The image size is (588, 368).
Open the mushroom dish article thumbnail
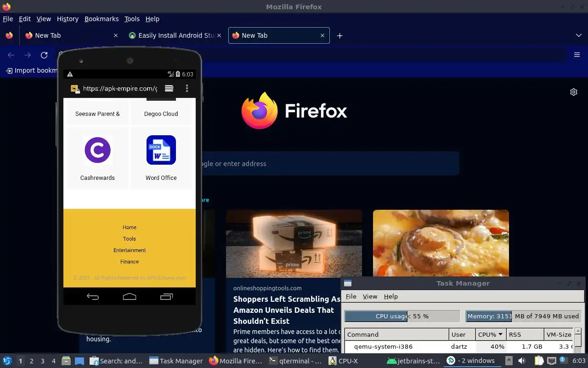click(x=441, y=244)
